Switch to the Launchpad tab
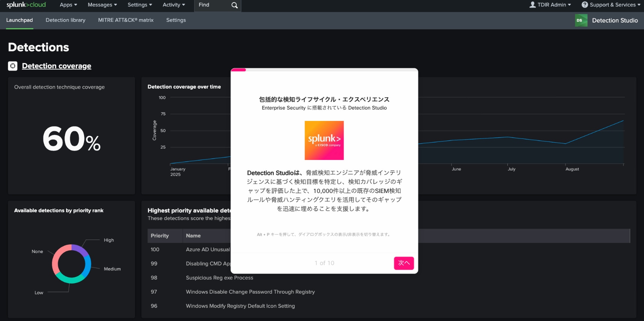 [20, 20]
